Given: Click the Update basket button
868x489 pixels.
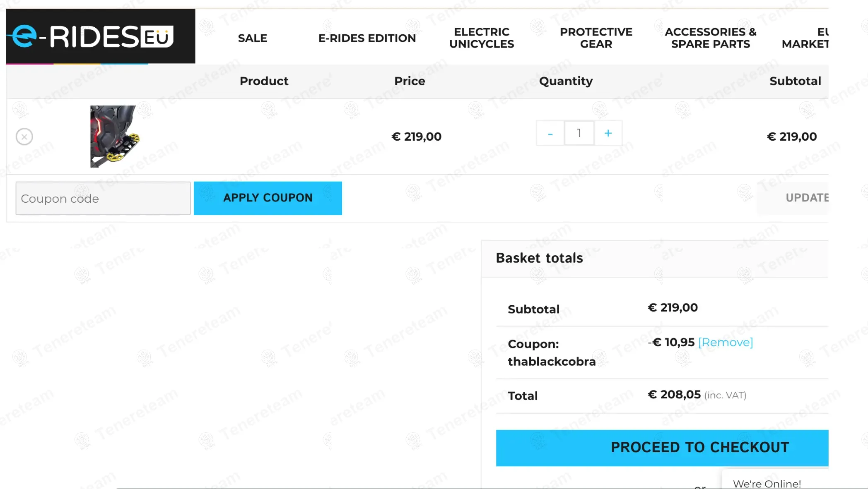Looking at the screenshot, I should tap(806, 198).
